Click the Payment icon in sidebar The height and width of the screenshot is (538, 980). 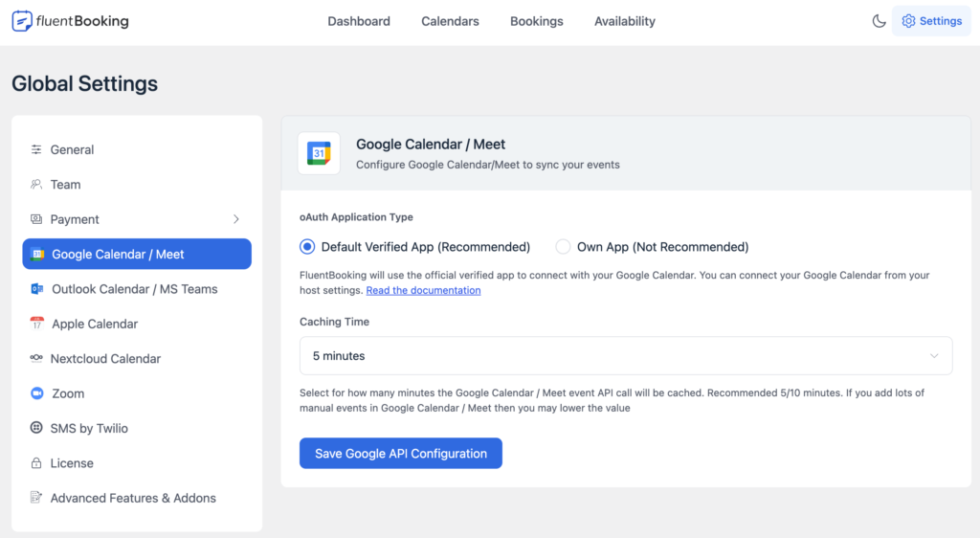coord(36,219)
